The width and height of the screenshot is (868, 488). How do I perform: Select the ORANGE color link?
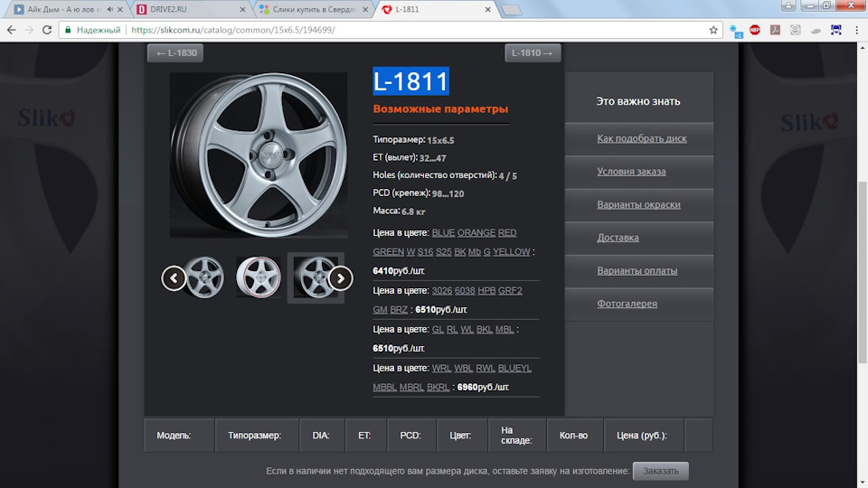[x=476, y=233]
